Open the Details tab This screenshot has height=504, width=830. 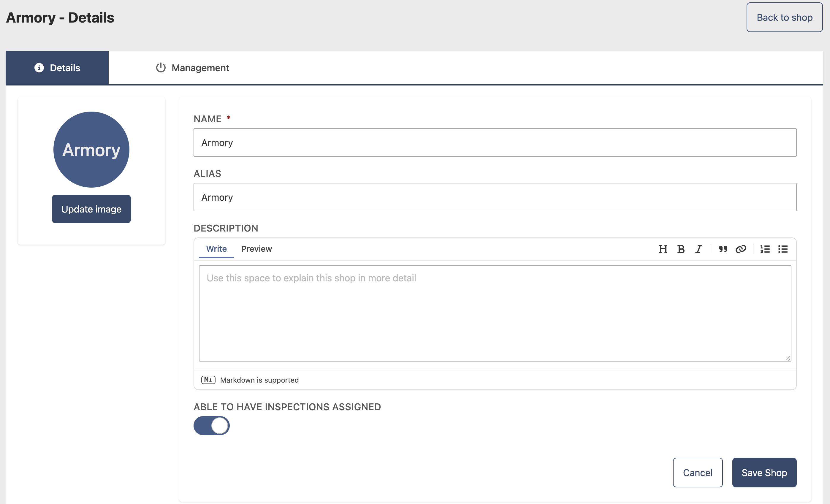click(x=57, y=68)
